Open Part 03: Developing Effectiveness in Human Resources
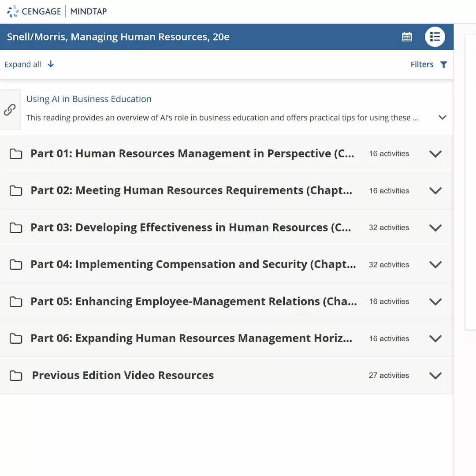Image resolution: width=476 pixels, height=476 pixels. point(191,227)
